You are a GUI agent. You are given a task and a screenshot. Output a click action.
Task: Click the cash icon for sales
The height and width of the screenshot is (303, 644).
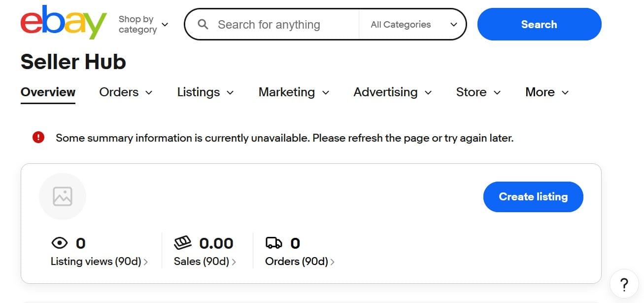[183, 243]
